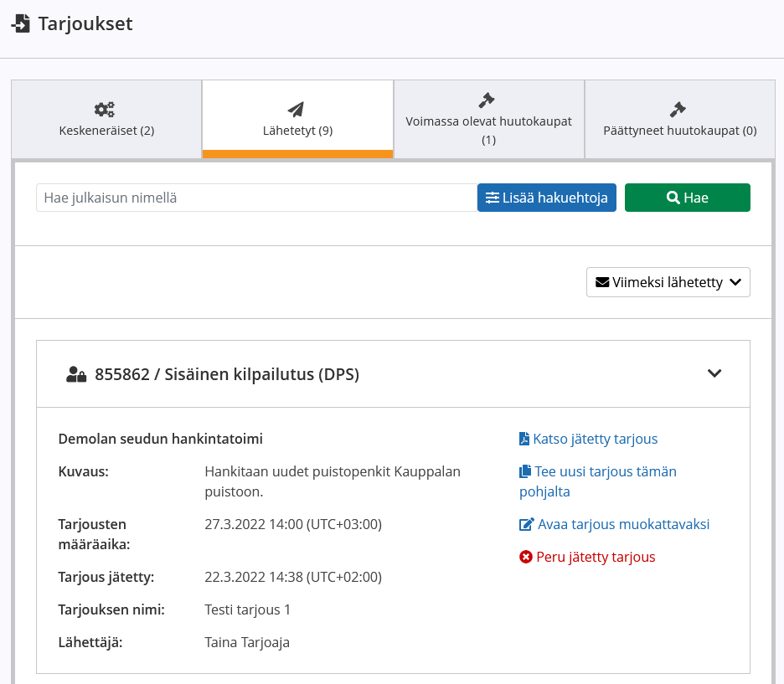Switch to the Keskeneräiset (2) tab
Image resolution: width=784 pixels, height=684 pixels.
pos(106,119)
